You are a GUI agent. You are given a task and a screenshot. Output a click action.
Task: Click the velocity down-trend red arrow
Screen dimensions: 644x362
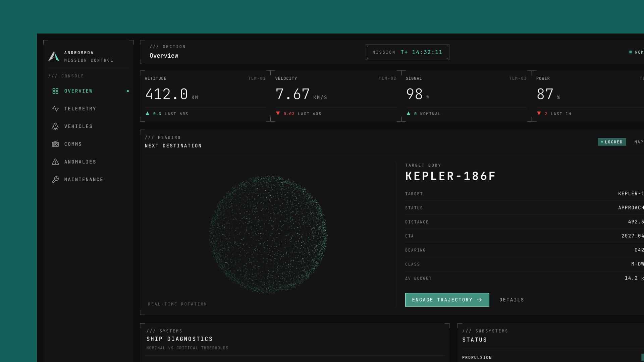pos(278,114)
